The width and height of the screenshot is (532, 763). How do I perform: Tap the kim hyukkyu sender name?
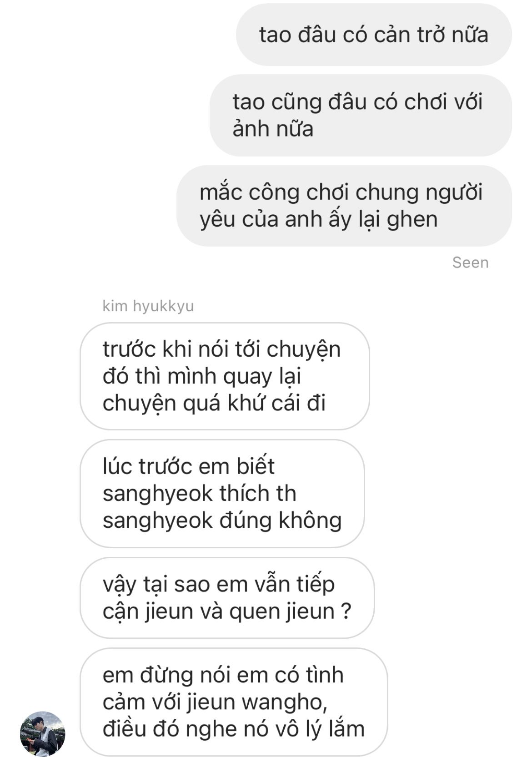tap(148, 306)
